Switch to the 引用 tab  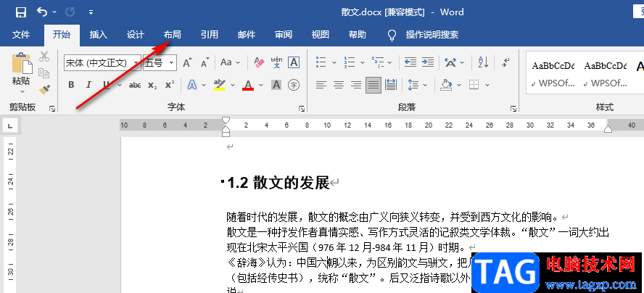[x=210, y=35]
